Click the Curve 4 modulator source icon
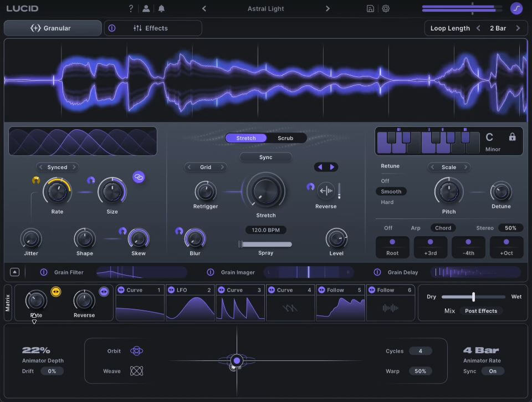The image size is (532, 402). [272, 290]
